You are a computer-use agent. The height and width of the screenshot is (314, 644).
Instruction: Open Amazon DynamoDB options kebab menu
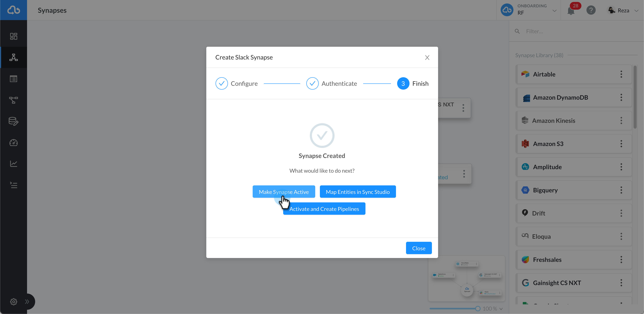pos(621,97)
